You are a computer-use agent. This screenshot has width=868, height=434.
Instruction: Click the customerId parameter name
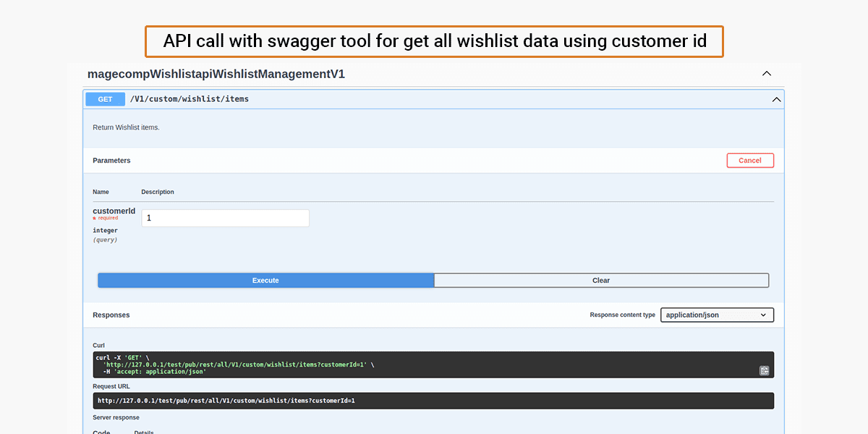tap(114, 211)
